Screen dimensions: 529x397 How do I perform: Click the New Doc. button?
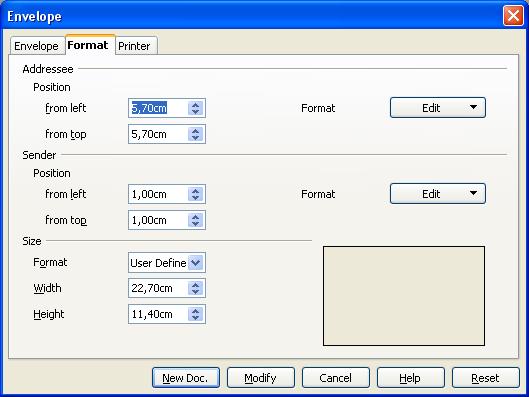tap(186, 378)
